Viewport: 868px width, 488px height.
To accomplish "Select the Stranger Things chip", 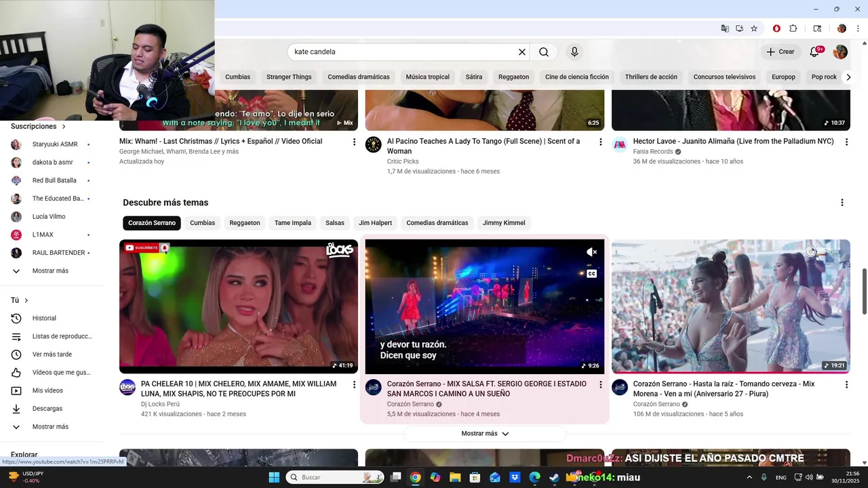I will [289, 77].
